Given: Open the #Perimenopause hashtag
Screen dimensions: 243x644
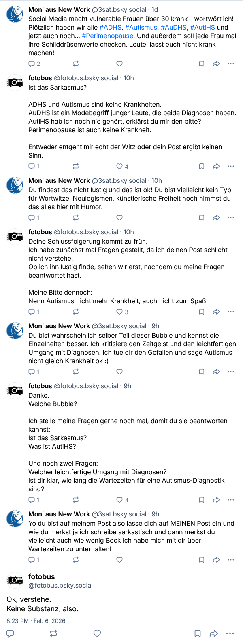Looking at the screenshot, I should pos(107,36).
